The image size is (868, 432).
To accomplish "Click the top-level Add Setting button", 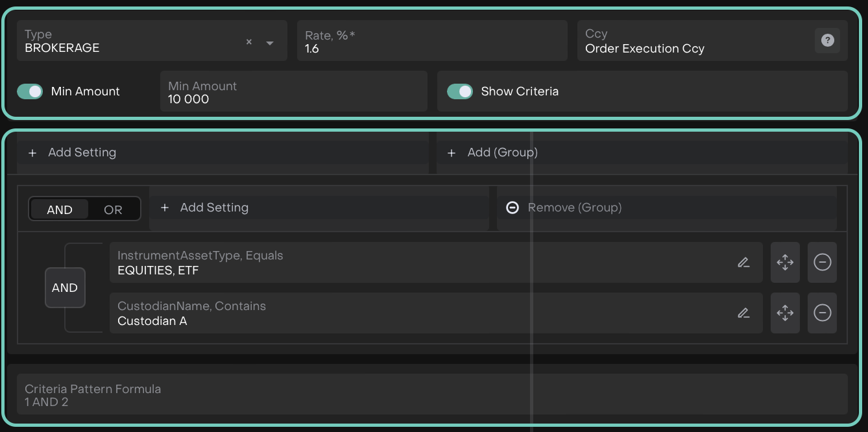I will 73,153.
